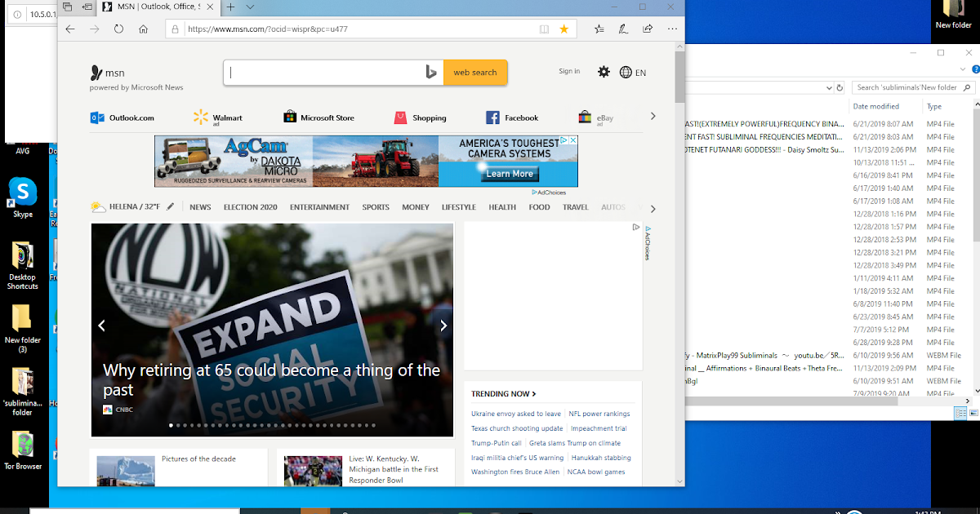Launch Skype from the desktop
This screenshot has width=980, height=514.
[23, 198]
